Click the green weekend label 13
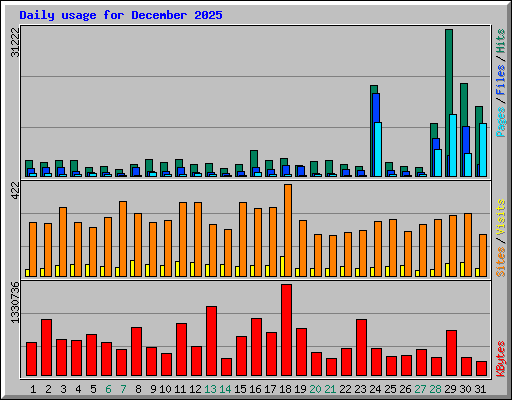The width and height of the screenshot is (512, 400). [x=210, y=389]
